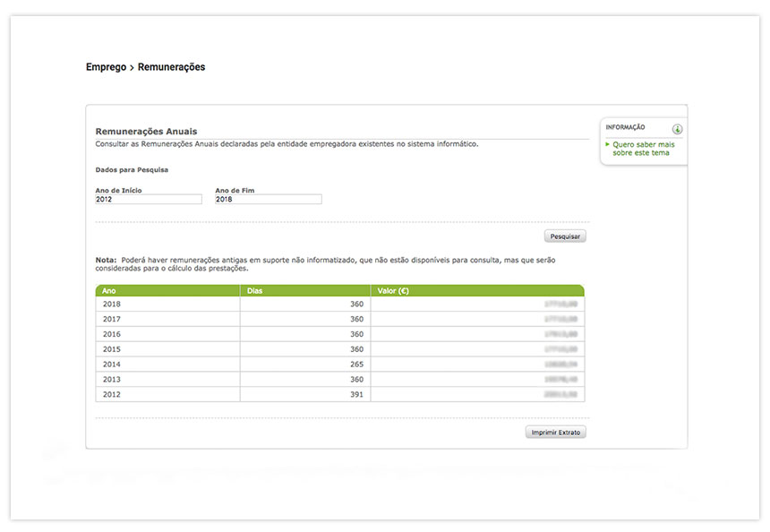Click the Imprimir Extrato button
Image resolution: width=770 pixels, height=532 pixels.
555,433
